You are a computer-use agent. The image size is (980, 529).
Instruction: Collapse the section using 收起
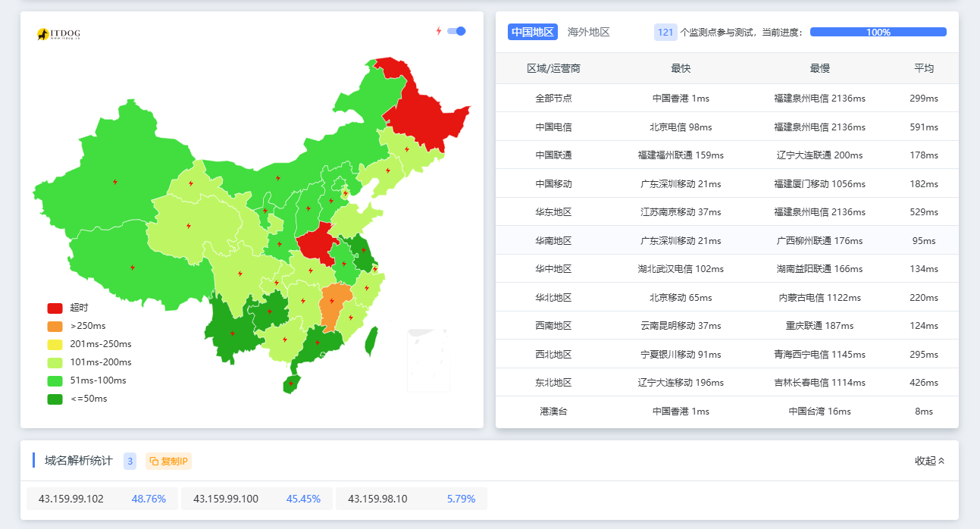(x=929, y=461)
